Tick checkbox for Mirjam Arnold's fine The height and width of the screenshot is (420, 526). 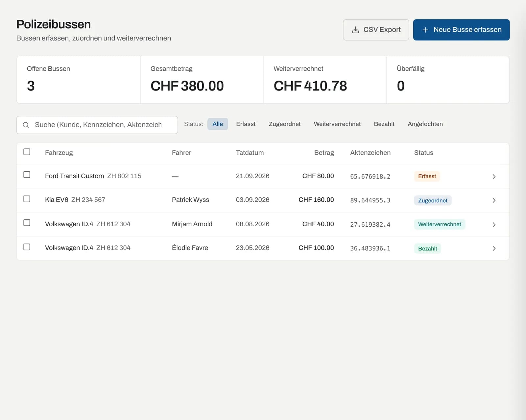tap(27, 223)
